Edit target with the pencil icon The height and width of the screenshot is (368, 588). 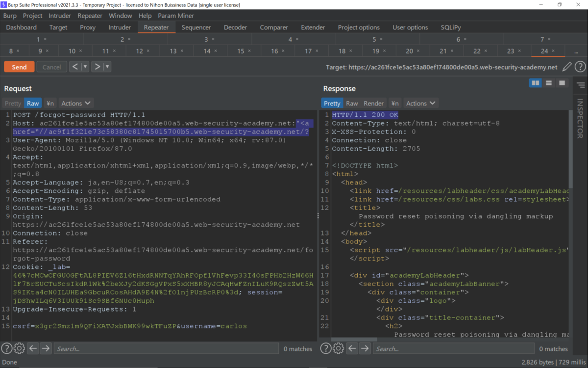567,67
